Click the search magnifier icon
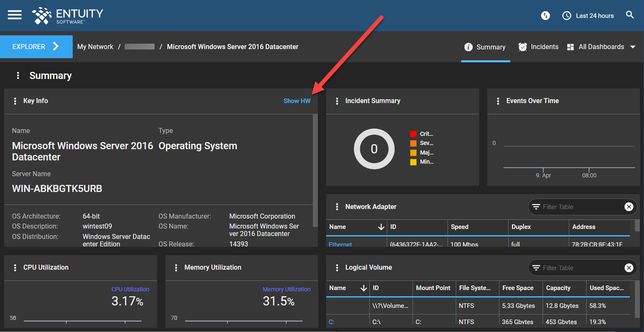This screenshot has height=332, width=644. [x=630, y=15]
